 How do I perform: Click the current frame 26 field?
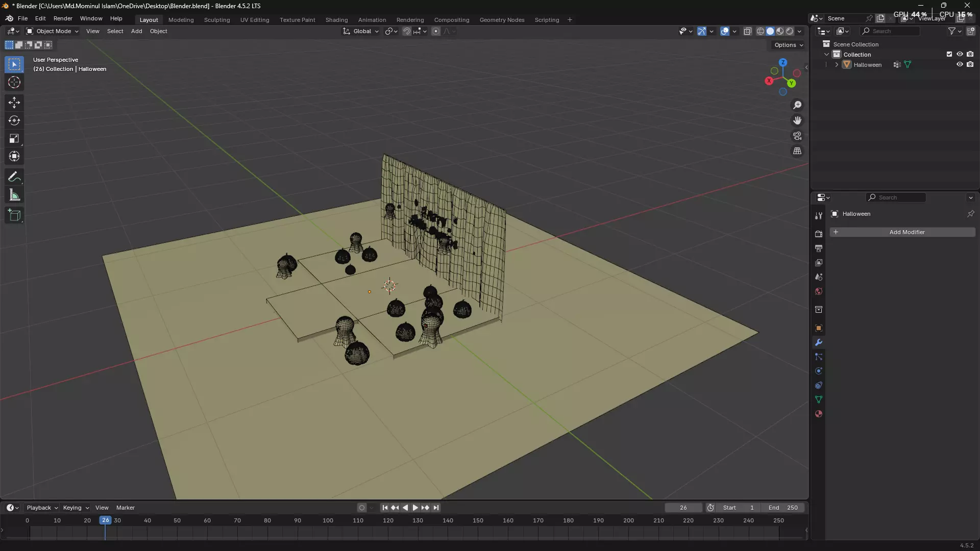[x=683, y=508]
